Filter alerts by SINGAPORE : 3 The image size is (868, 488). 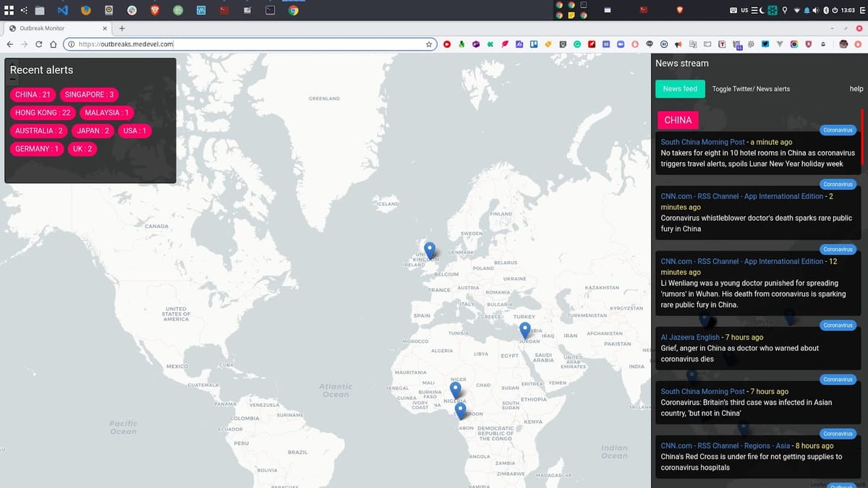89,95
